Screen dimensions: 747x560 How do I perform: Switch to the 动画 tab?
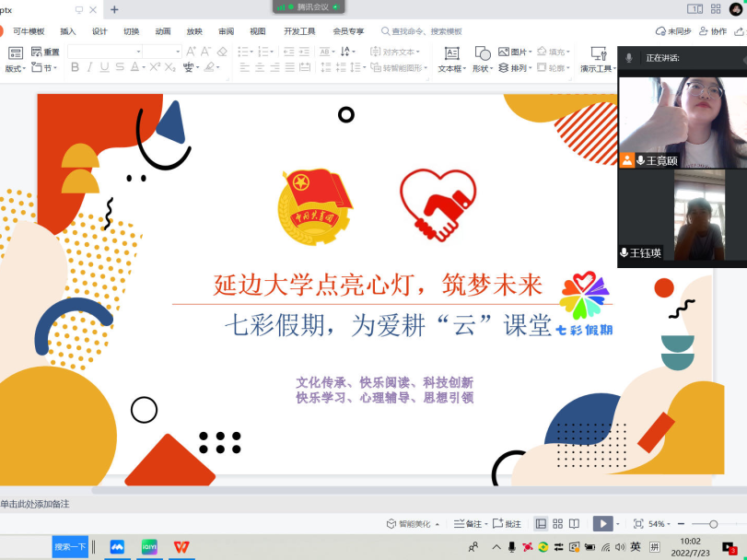click(163, 31)
